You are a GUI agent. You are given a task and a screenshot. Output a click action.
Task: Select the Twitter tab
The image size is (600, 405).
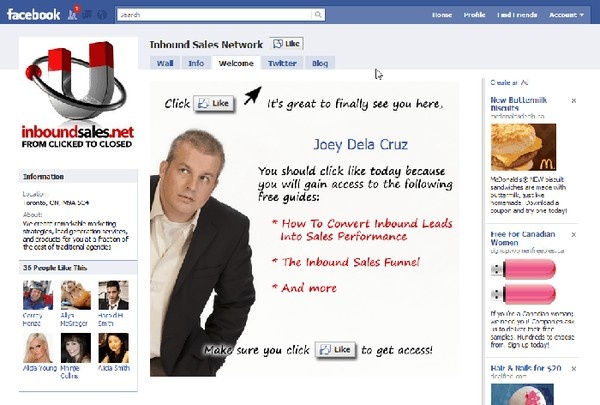pyautogui.click(x=282, y=63)
